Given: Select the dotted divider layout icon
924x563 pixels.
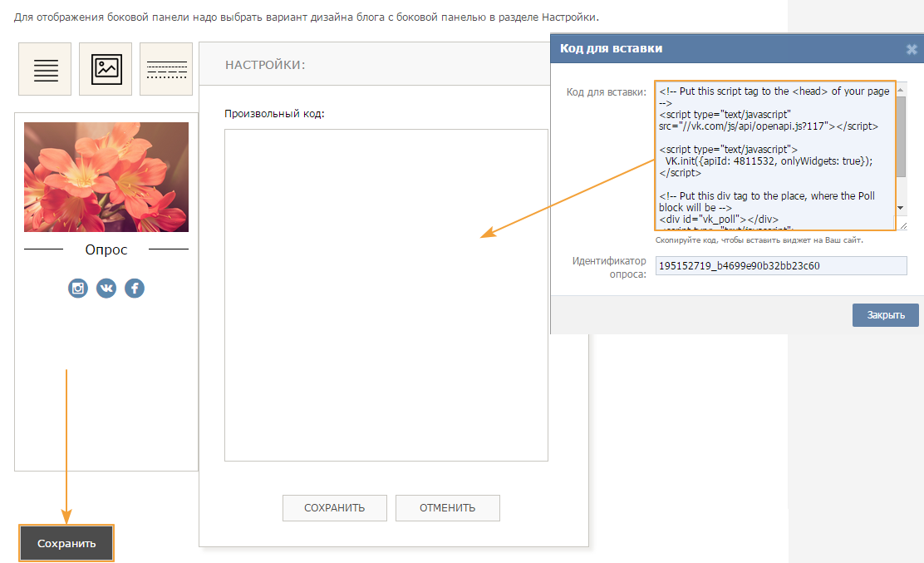Looking at the screenshot, I should tap(166, 69).
